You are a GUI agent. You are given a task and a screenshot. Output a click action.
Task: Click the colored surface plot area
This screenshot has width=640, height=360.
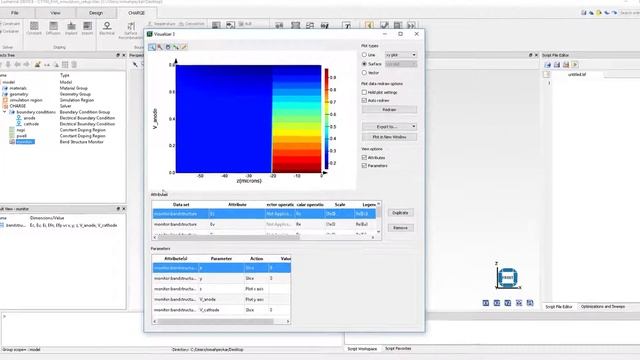[248, 119]
